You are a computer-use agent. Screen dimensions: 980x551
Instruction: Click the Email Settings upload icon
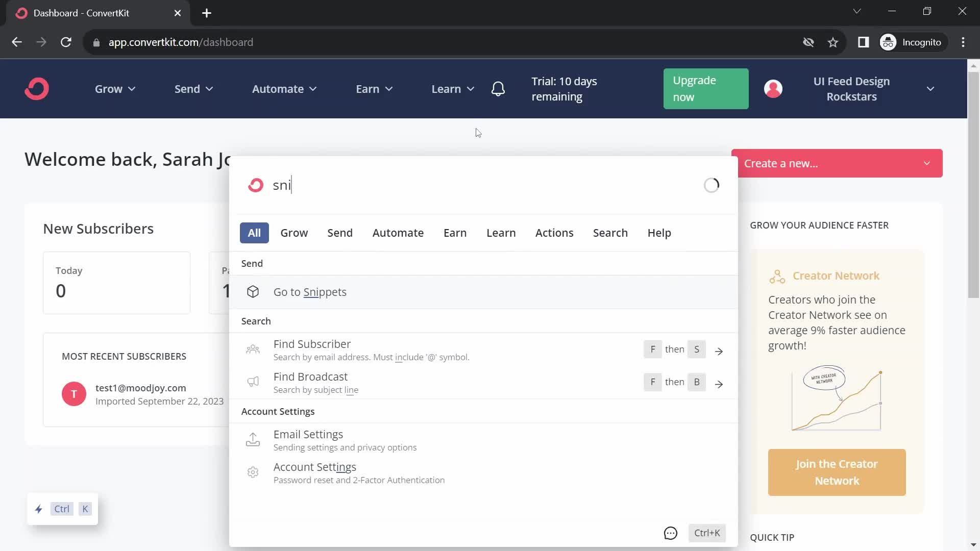click(x=253, y=439)
